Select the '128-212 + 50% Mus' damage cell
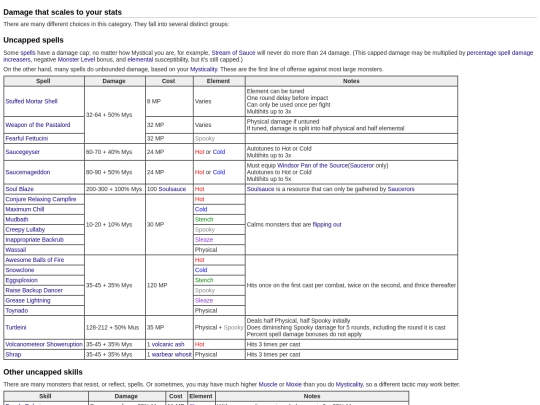540x405 pixels. click(115, 328)
